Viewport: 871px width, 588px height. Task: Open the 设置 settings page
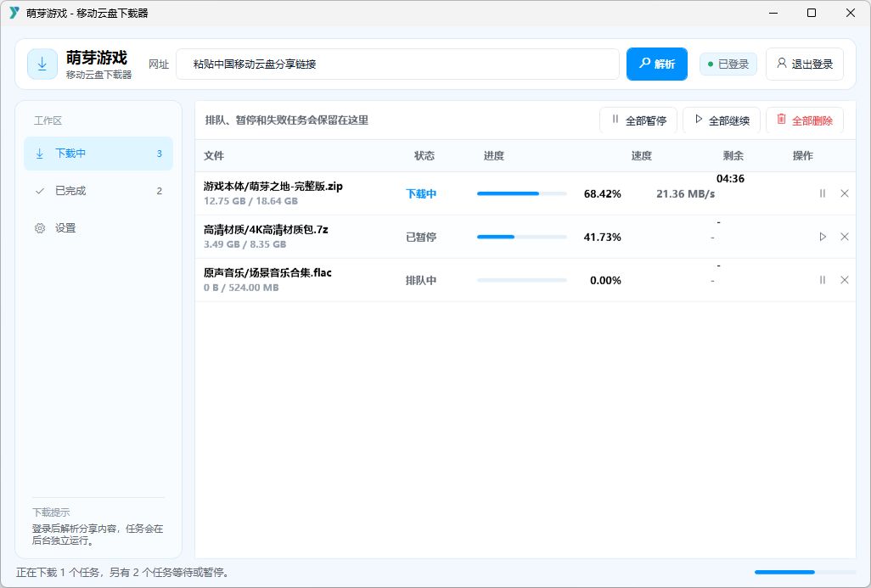point(98,228)
